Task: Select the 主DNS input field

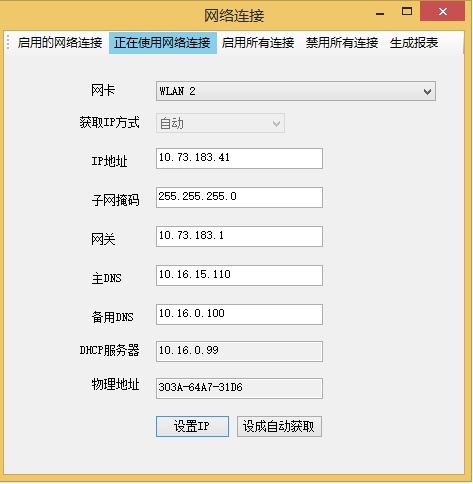Action: pos(239,276)
